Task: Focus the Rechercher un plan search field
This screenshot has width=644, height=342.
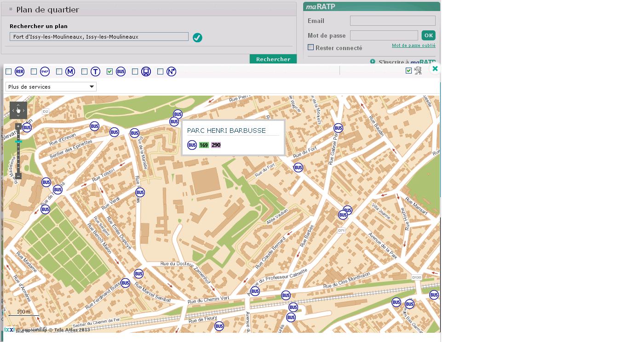Action: (99, 37)
